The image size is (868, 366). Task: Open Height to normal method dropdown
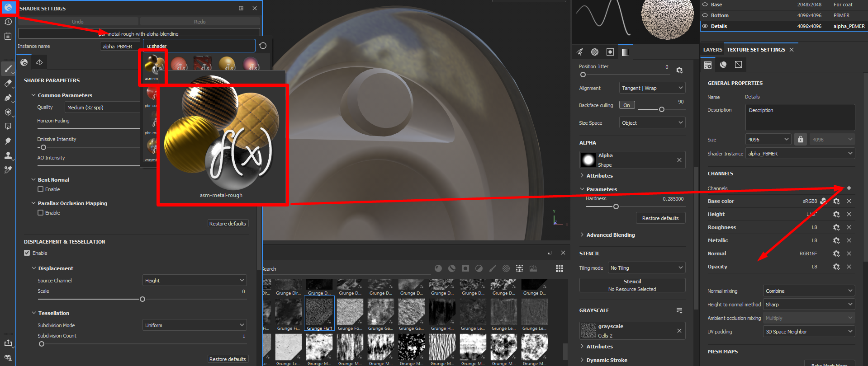coord(809,305)
